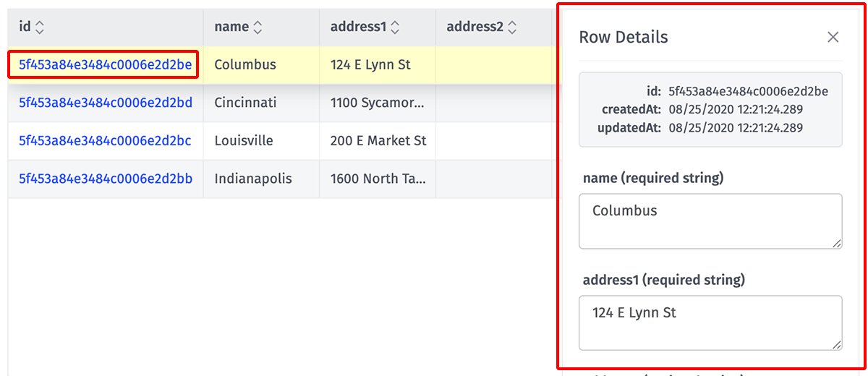Close the Row Details panel
The height and width of the screenshot is (376, 868).
pyautogui.click(x=833, y=37)
